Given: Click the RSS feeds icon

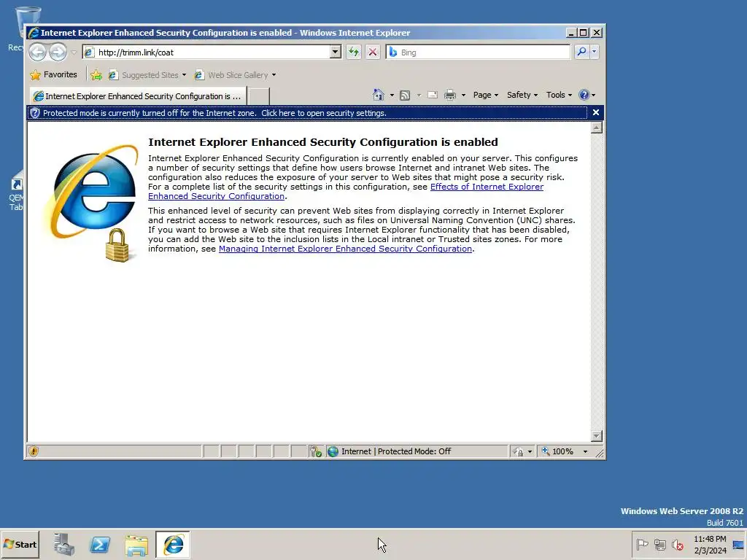Looking at the screenshot, I should pos(405,96).
